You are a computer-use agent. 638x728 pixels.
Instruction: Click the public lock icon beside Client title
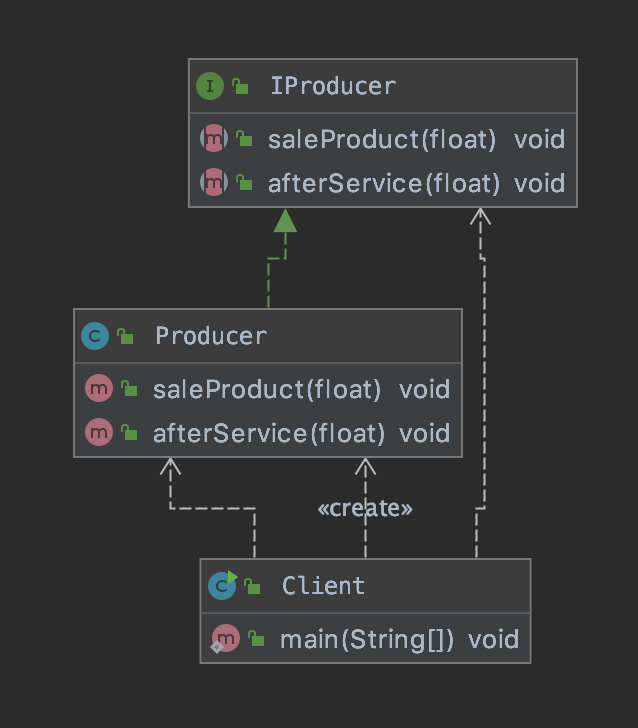click(x=253, y=586)
